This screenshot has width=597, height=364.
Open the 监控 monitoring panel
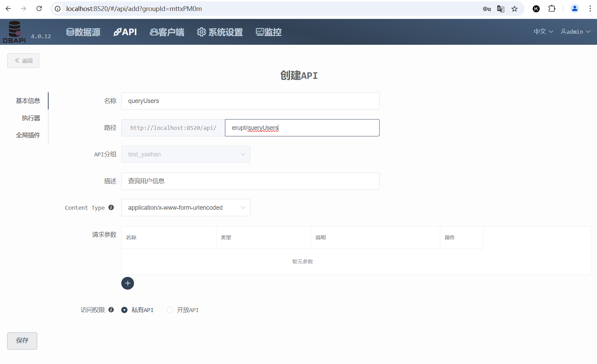pyautogui.click(x=268, y=32)
